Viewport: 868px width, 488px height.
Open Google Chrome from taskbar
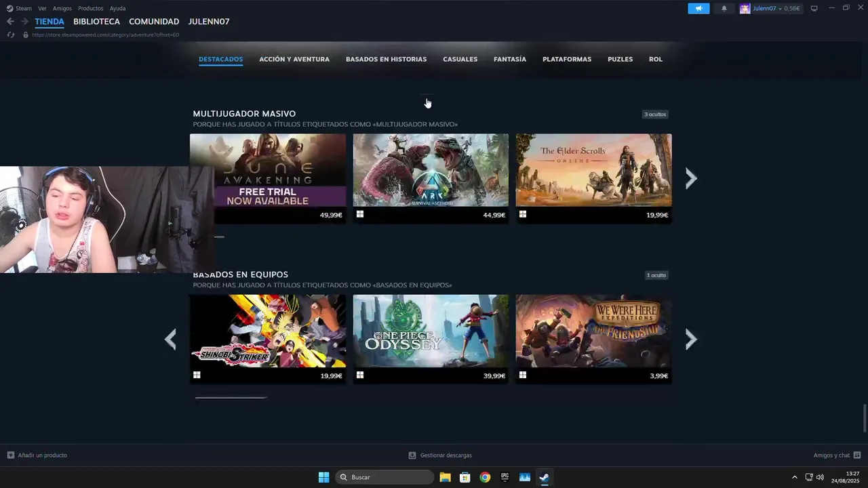click(485, 477)
